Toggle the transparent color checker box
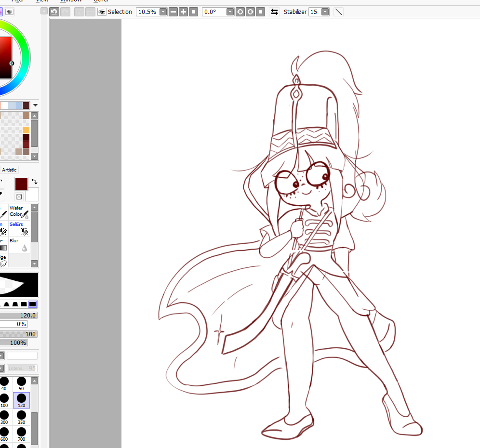 tap(19, 197)
